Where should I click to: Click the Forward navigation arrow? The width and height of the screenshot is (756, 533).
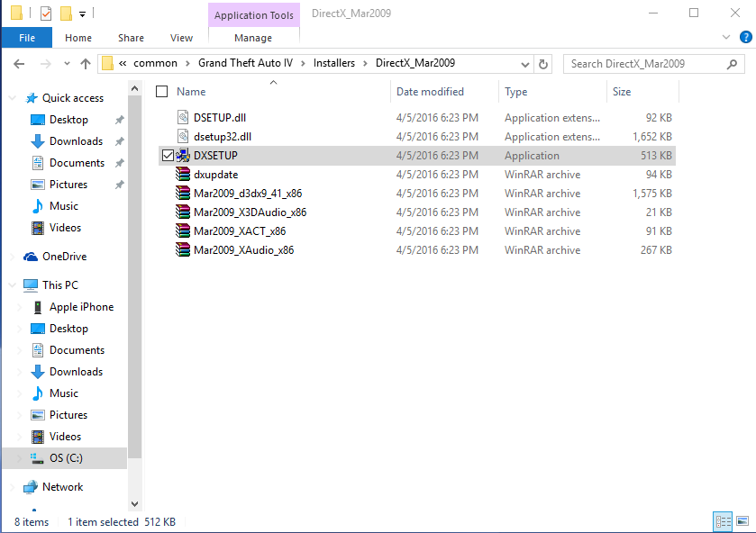tap(45, 64)
